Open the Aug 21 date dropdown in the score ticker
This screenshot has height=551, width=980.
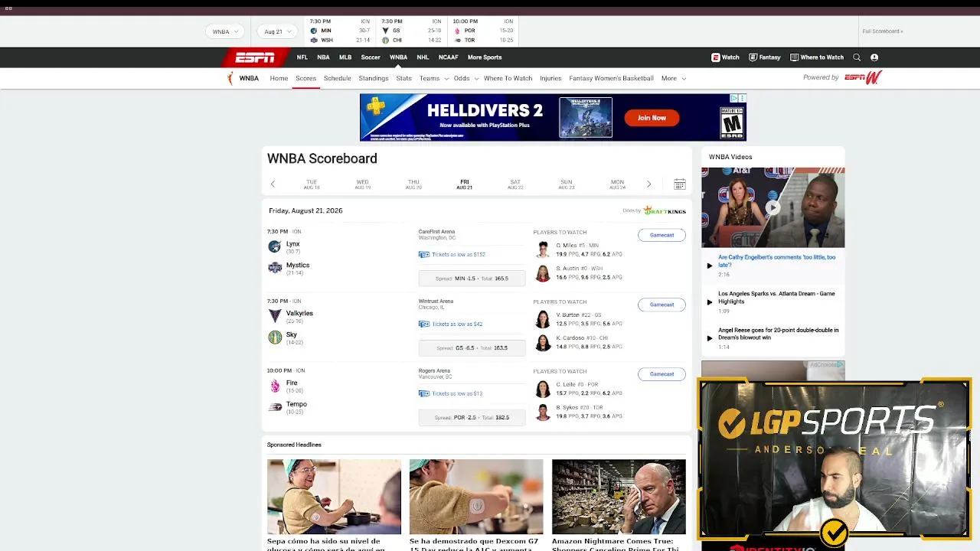277,31
